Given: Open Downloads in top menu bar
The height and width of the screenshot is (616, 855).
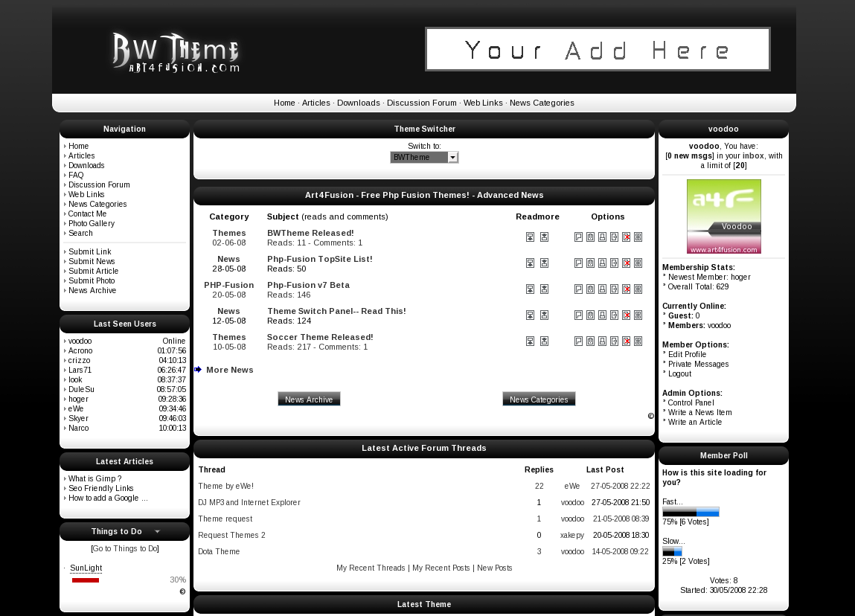Looking at the screenshot, I should (358, 103).
